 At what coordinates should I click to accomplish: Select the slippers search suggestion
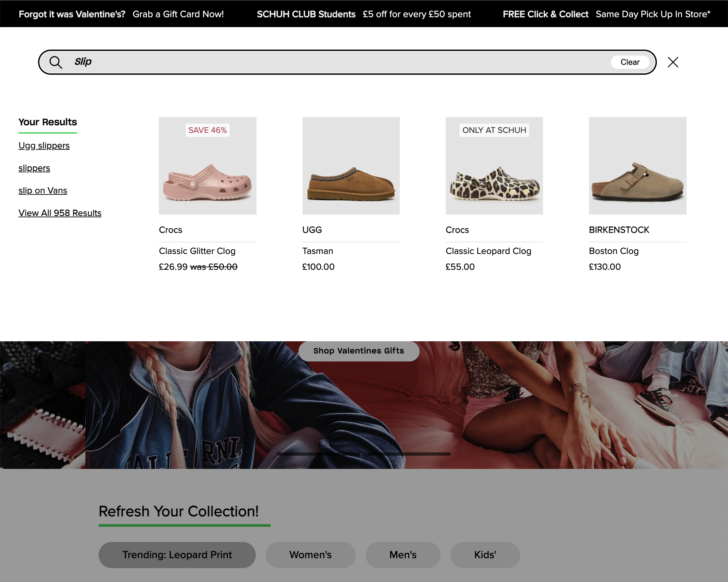34,168
